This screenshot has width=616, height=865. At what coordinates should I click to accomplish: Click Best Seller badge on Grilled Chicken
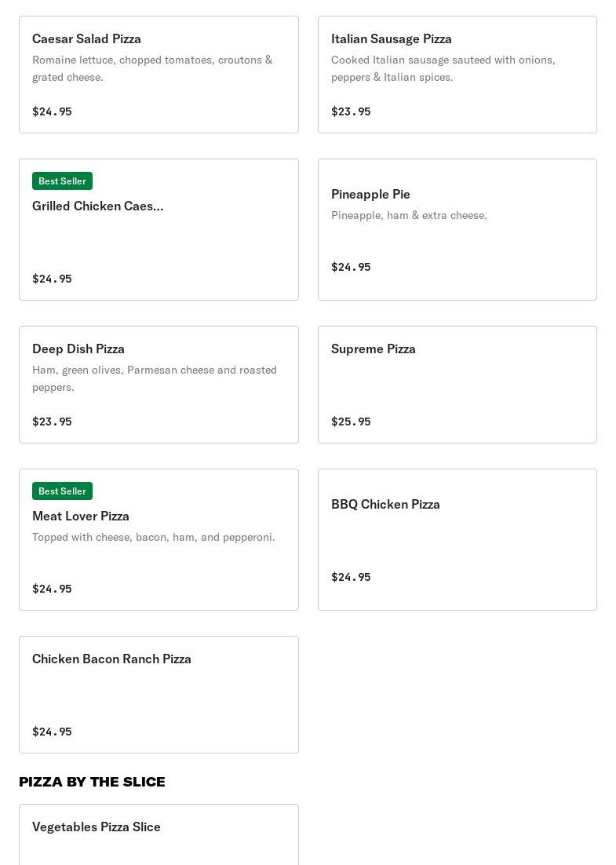coord(62,181)
